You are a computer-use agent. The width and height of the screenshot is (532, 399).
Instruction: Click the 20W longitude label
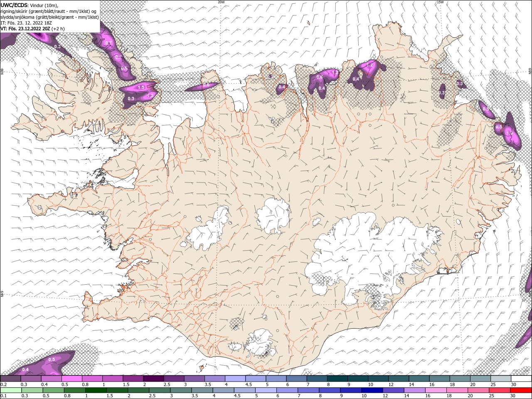[x=221, y=2]
